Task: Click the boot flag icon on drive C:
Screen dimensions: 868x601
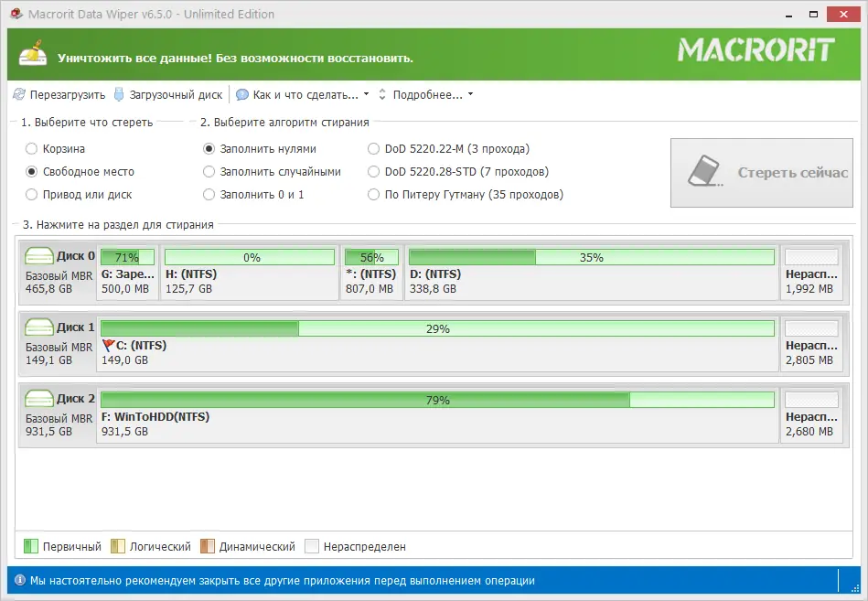Action: click(107, 344)
